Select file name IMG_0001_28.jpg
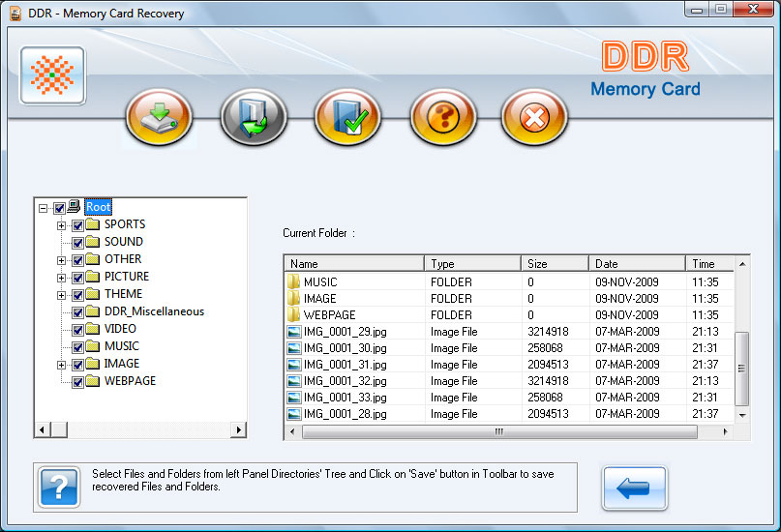This screenshot has width=781, height=532. click(x=345, y=414)
